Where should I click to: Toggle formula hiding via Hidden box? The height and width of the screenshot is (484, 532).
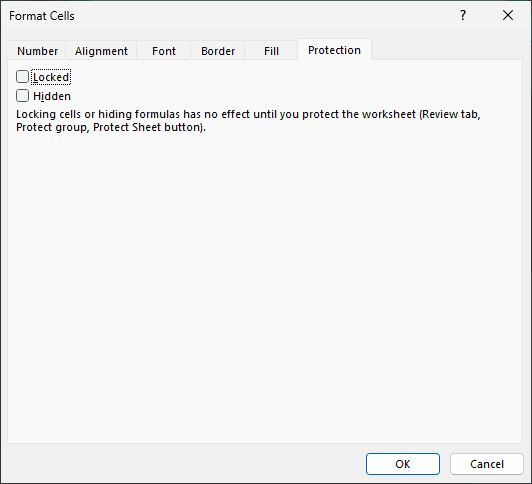tap(22, 96)
